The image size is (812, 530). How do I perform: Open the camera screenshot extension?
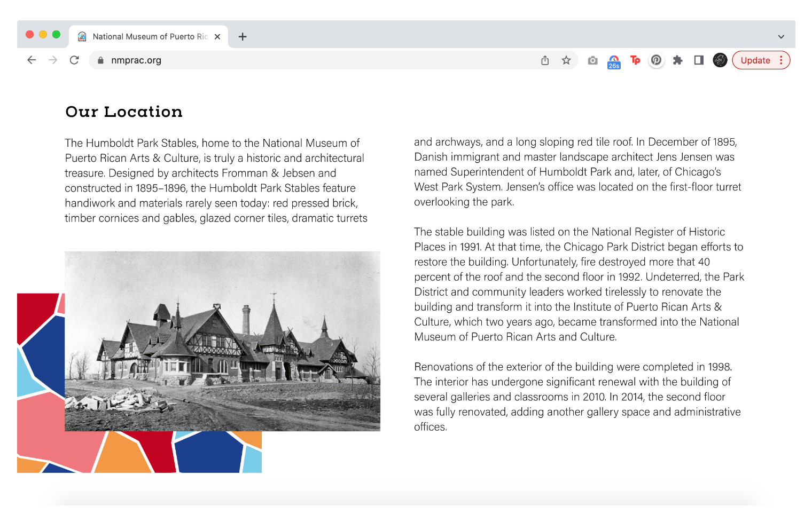[x=592, y=60]
